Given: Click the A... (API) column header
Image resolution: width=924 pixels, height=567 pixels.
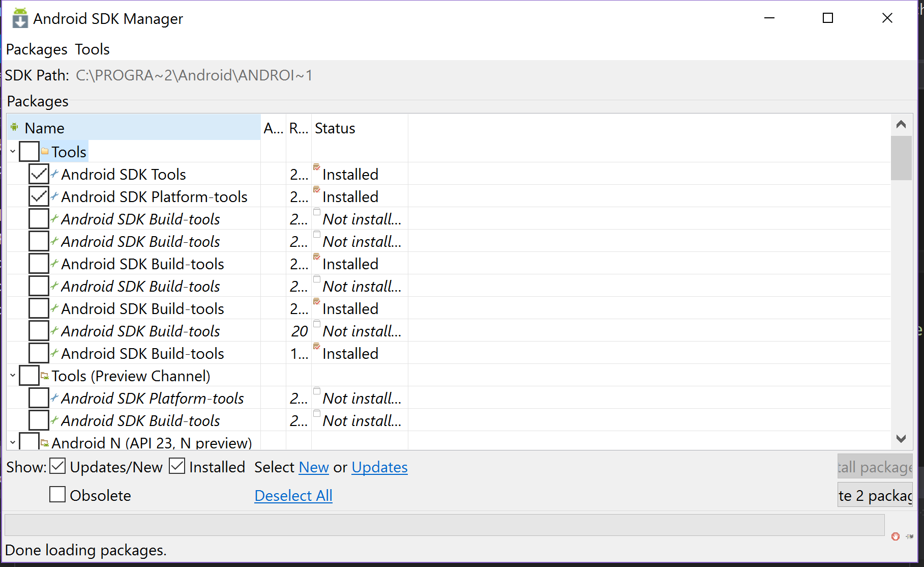Looking at the screenshot, I should 274,127.
